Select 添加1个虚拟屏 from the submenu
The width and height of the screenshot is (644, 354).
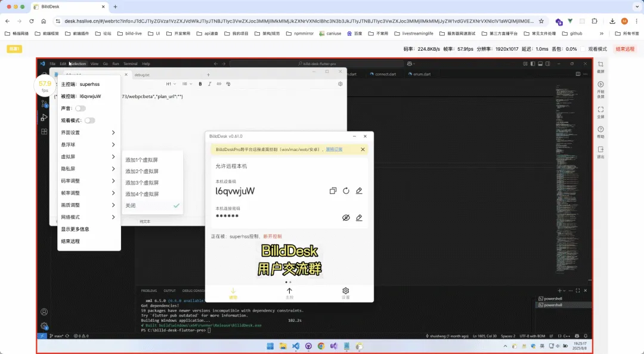[x=153, y=160]
